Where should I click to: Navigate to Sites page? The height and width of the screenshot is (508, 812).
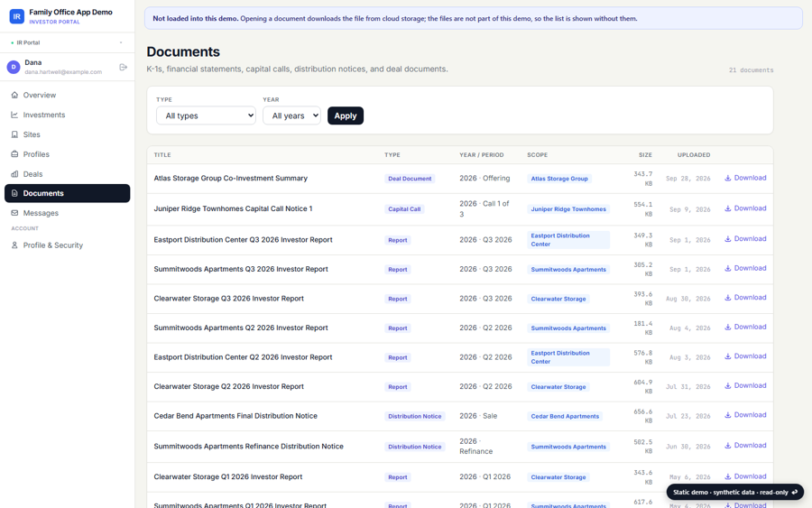pyautogui.click(x=68, y=134)
